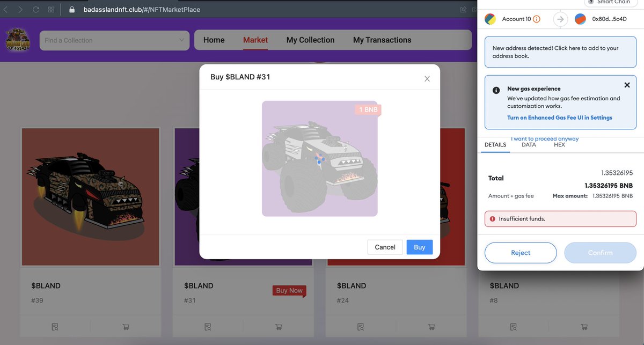View details icon for $BLAND #39
Screen dimensions: 644x345
[55, 327]
